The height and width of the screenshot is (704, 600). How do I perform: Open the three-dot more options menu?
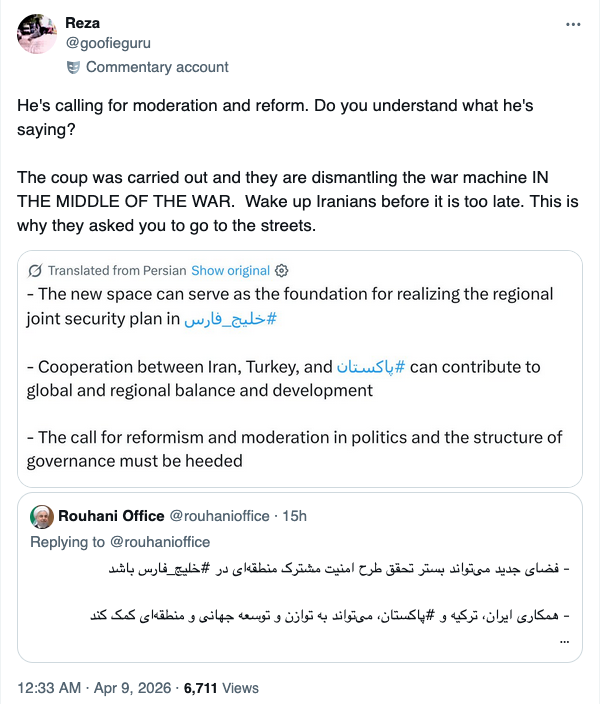pyautogui.click(x=572, y=23)
